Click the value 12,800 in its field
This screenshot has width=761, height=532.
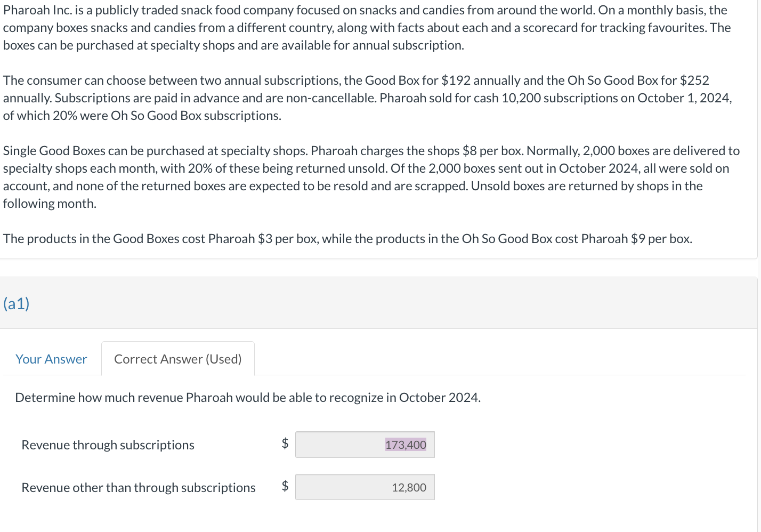(408, 487)
